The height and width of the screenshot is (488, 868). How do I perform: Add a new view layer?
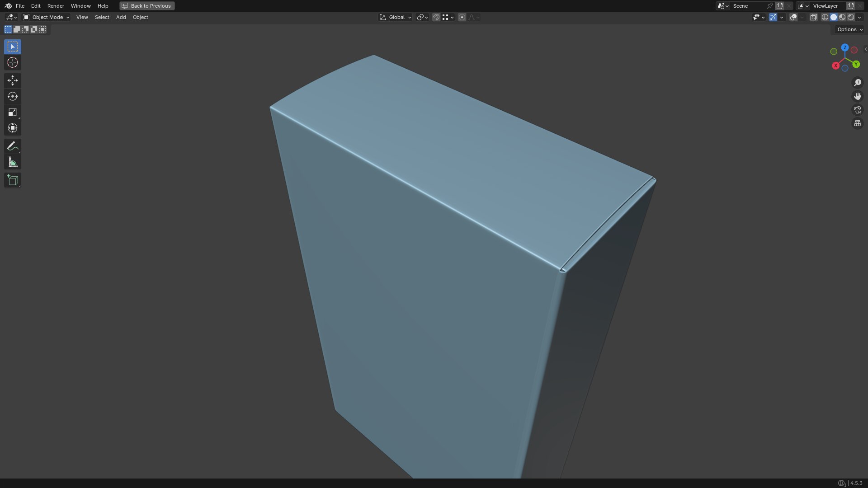click(x=851, y=6)
